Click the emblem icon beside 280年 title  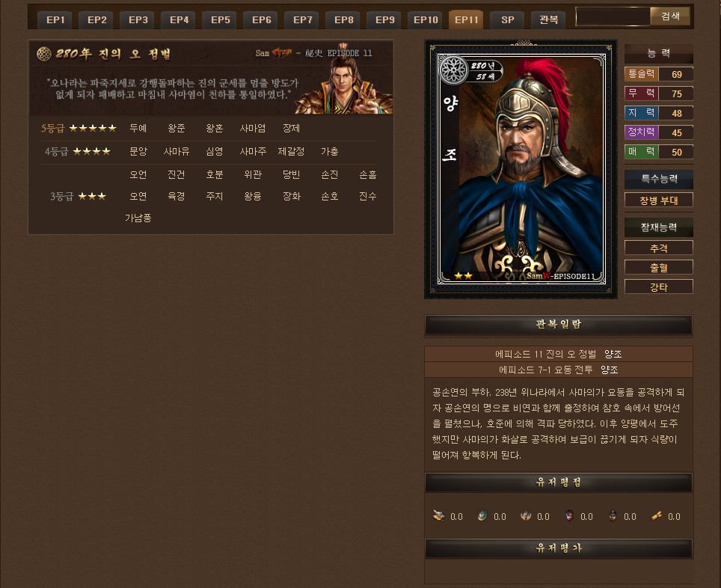[43, 54]
